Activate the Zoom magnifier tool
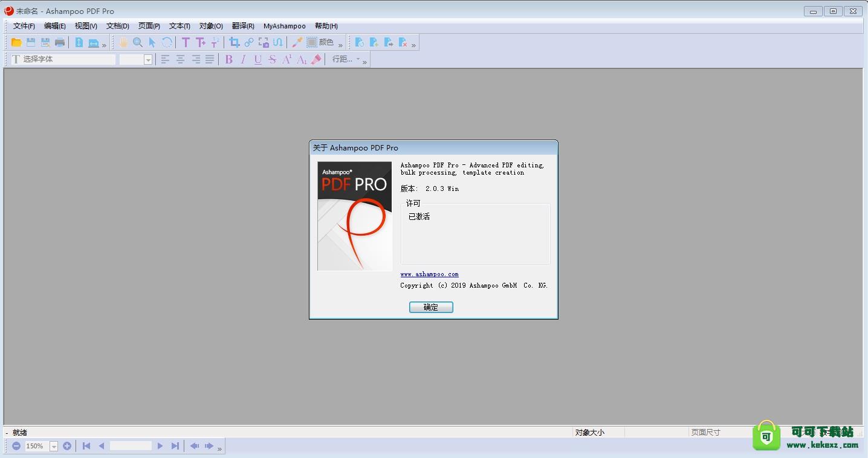 click(x=138, y=42)
